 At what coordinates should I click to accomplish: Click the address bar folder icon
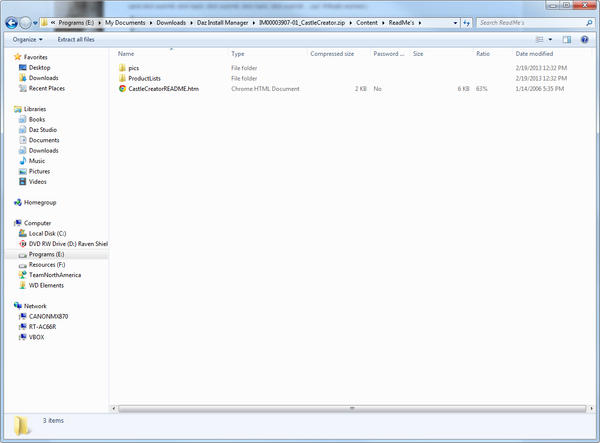point(44,23)
